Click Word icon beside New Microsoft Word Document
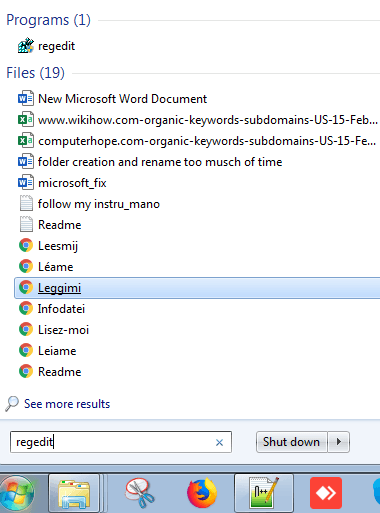 tap(26, 99)
